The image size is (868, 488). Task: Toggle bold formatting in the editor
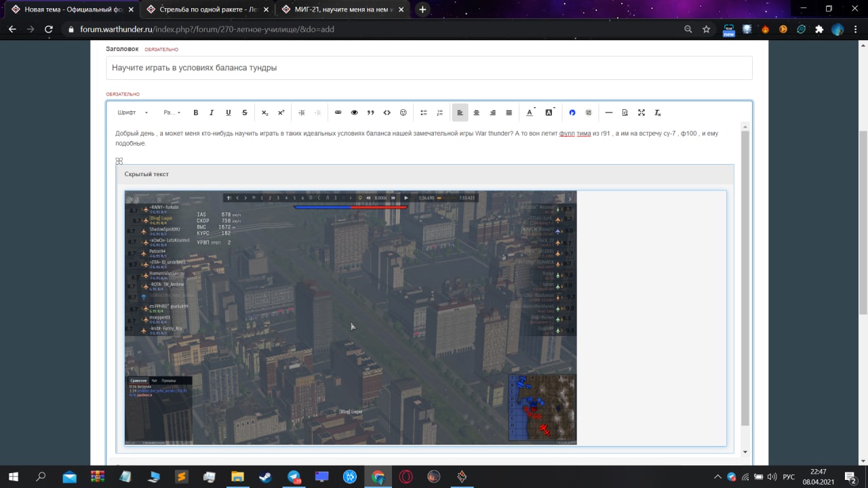[196, 113]
